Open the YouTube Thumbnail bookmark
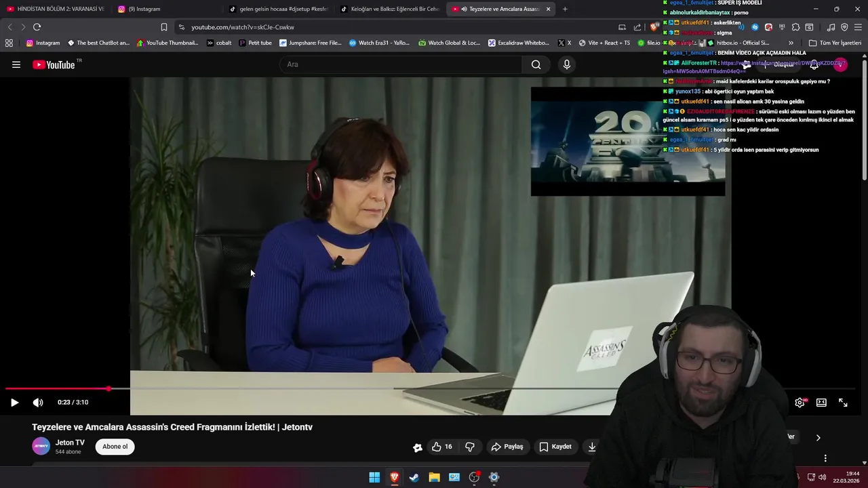 pyautogui.click(x=167, y=43)
